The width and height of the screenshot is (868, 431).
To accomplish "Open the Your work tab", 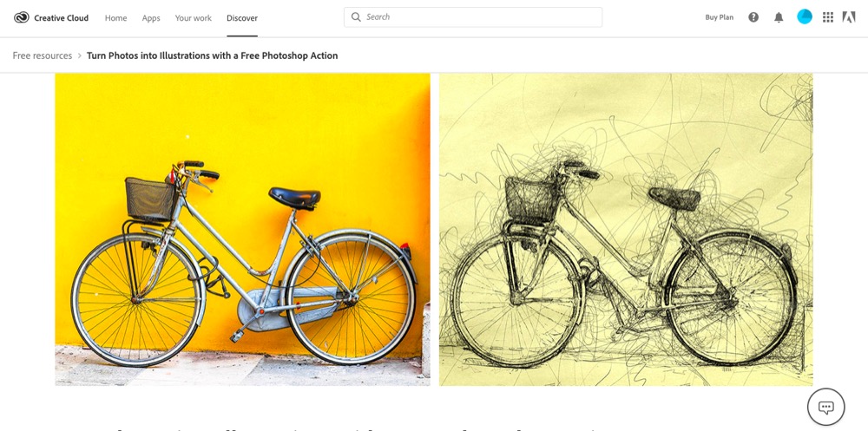I will [x=194, y=17].
